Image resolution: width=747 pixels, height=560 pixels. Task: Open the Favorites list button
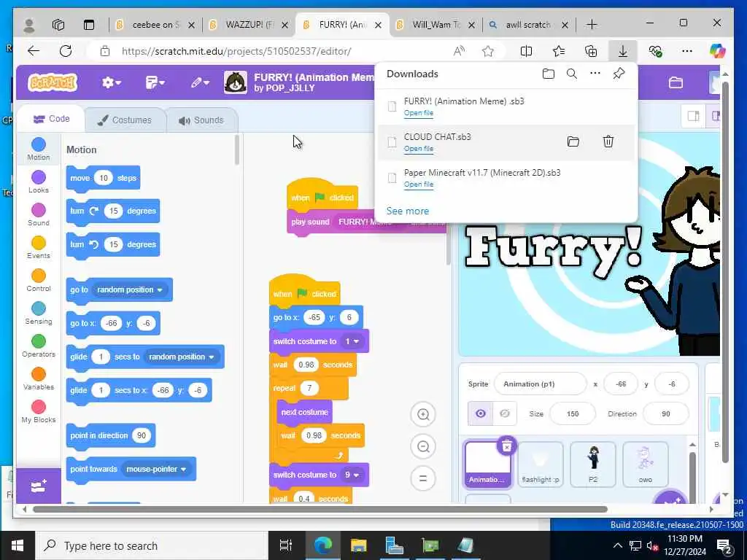pyautogui.click(x=558, y=51)
